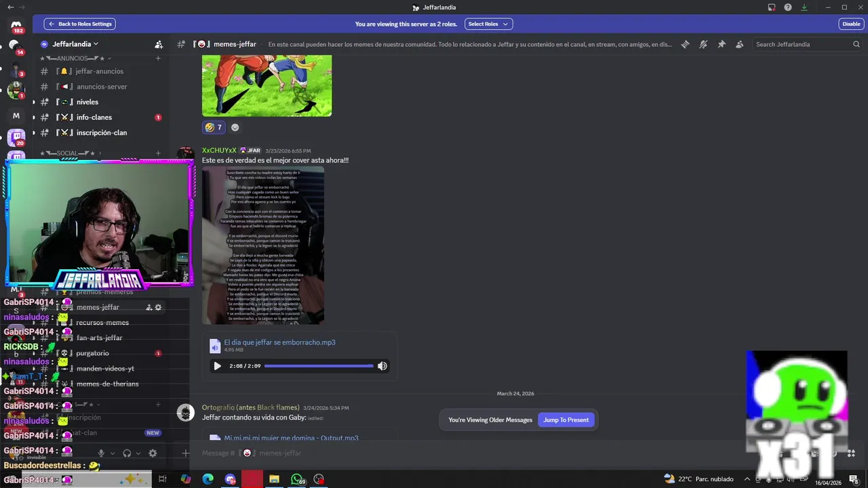868x488 pixels.
Task: Open the top anime image attachment
Action: click(x=267, y=86)
